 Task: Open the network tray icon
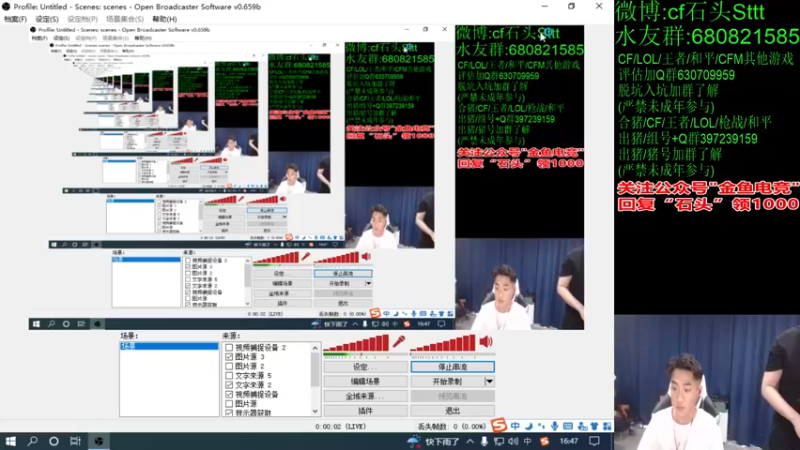(x=498, y=441)
